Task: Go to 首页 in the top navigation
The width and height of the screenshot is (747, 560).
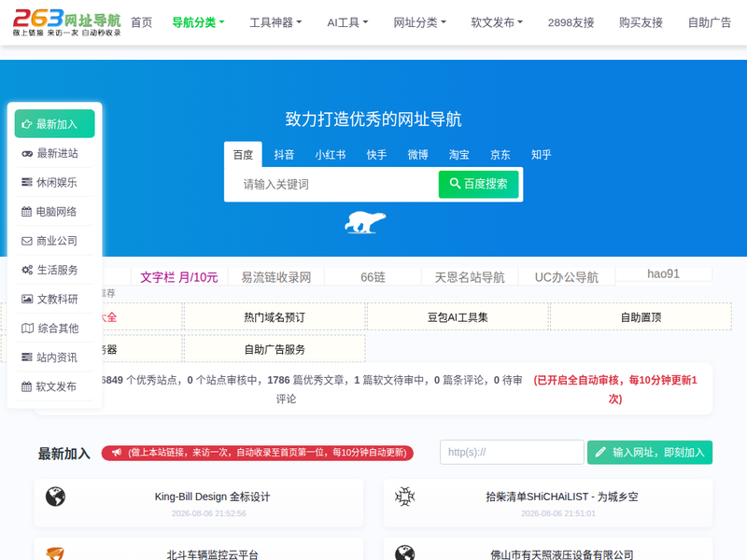Action: [x=142, y=22]
